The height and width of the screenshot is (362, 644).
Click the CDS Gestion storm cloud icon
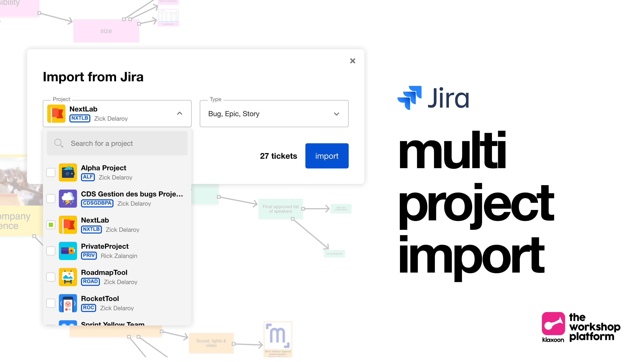(68, 199)
